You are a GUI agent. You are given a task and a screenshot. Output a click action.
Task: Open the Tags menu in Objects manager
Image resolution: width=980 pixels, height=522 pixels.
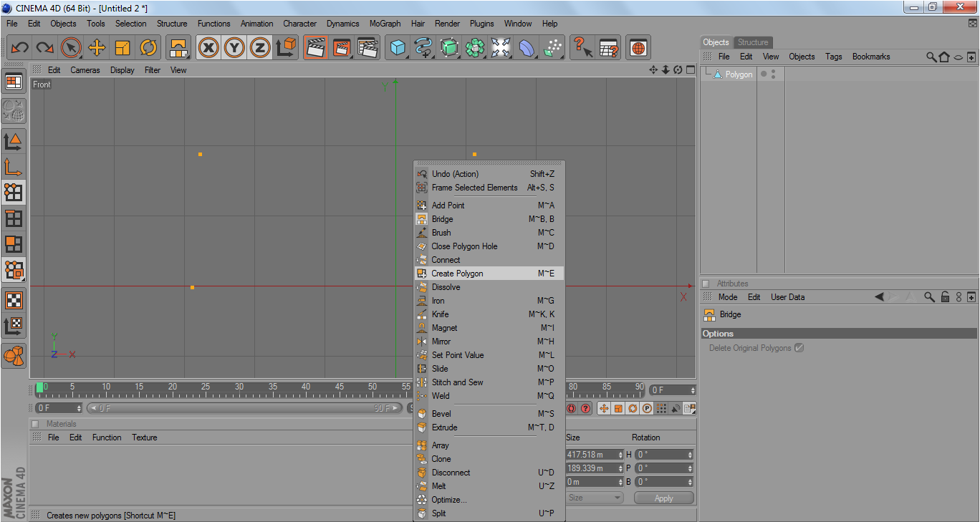834,57
